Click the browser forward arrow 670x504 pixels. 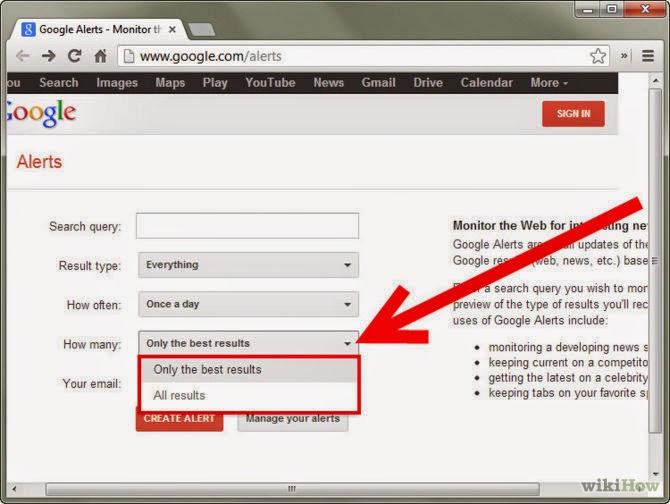pyautogui.click(x=49, y=56)
